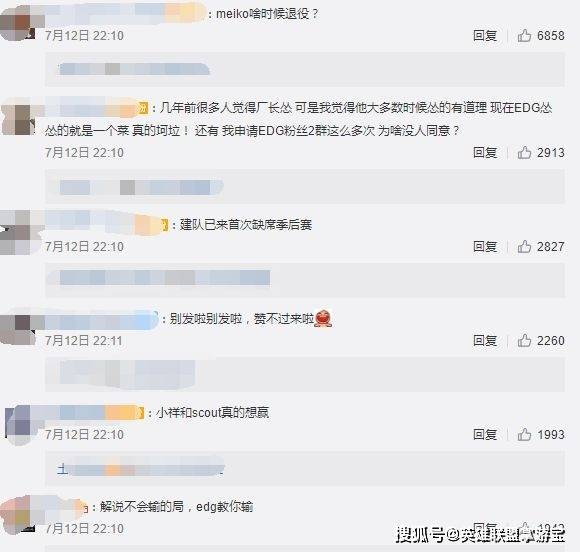Image resolution: width=580 pixels, height=552 pixels.
Task: Open blurred sub-reply under 缺席季后赛 comment
Action: click(165, 277)
